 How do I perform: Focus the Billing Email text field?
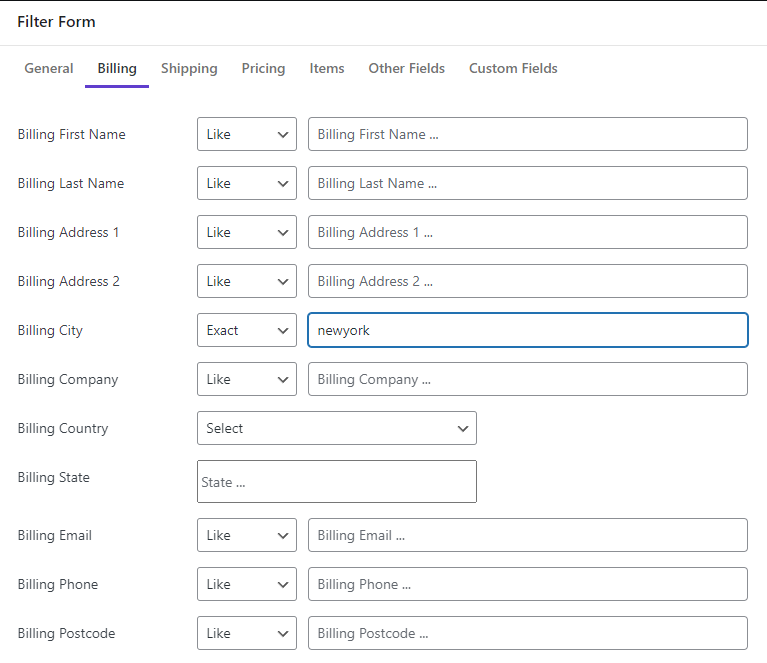[528, 535]
